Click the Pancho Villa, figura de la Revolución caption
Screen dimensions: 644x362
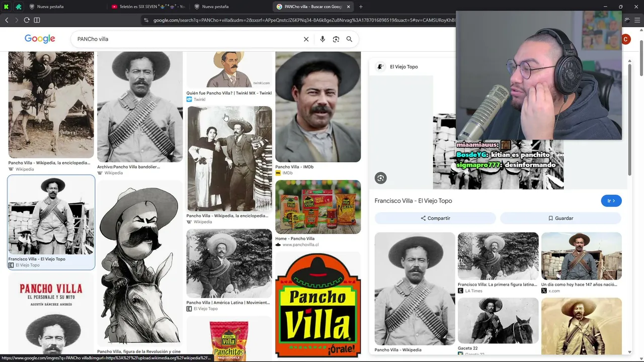click(x=139, y=352)
